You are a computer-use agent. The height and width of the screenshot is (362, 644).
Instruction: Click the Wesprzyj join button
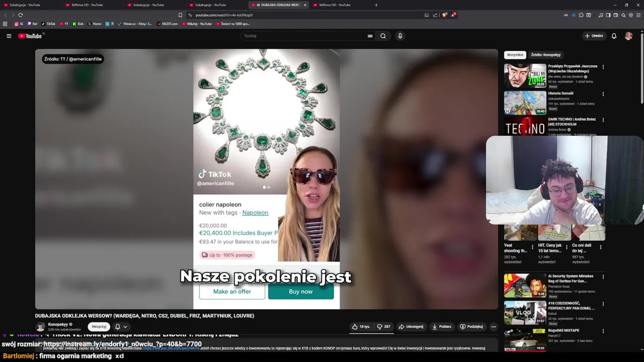(99, 326)
